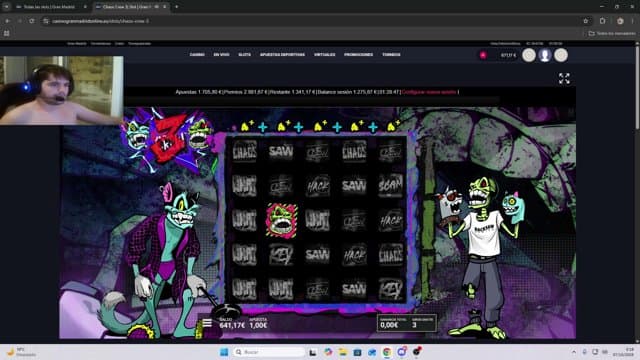Open the SLOTS navigation item
Image resolution: width=640 pixels, height=360 pixels.
point(244,55)
